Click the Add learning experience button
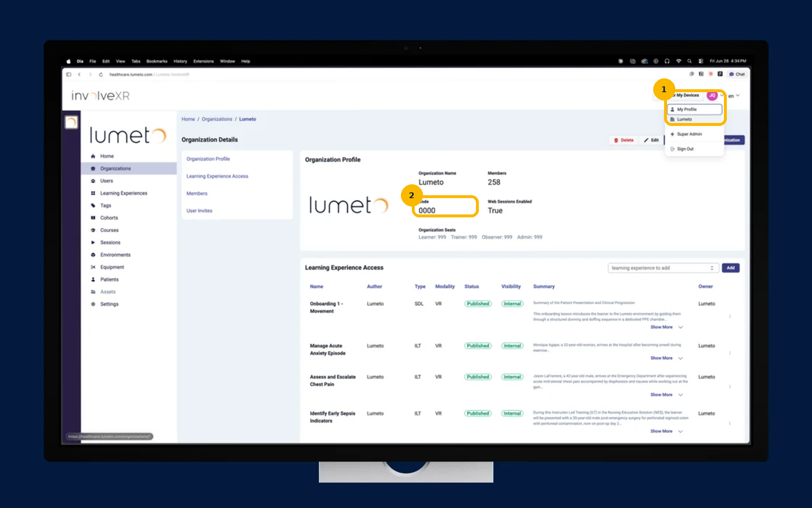Screen dimensions: 812x508 pyautogui.click(x=730, y=268)
